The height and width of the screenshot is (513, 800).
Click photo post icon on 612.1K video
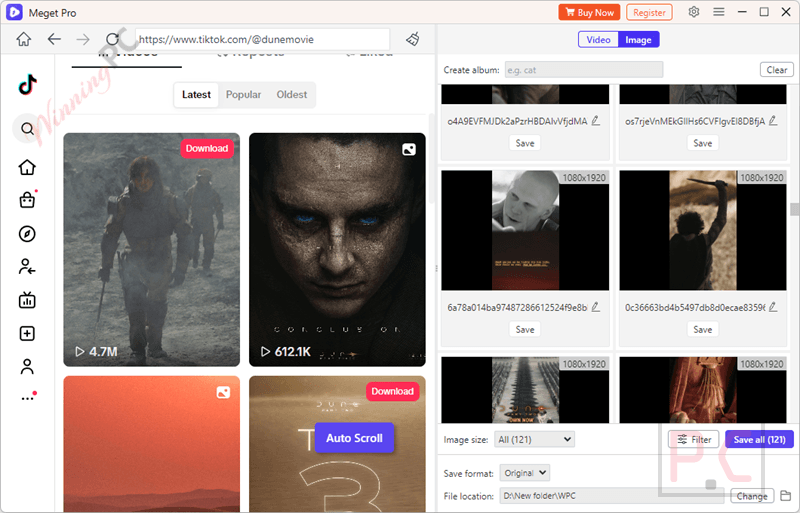click(x=409, y=150)
